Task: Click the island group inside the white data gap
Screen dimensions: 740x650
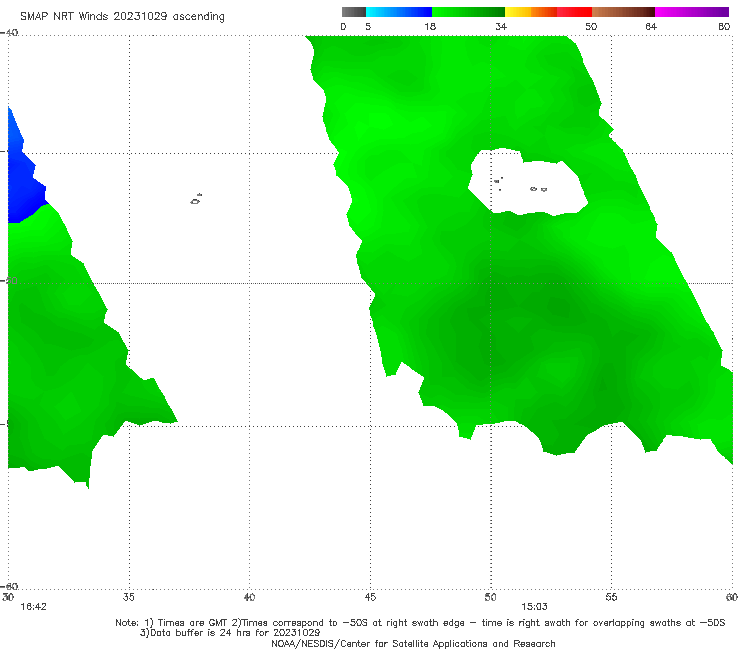Action: pyautogui.click(x=521, y=185)
